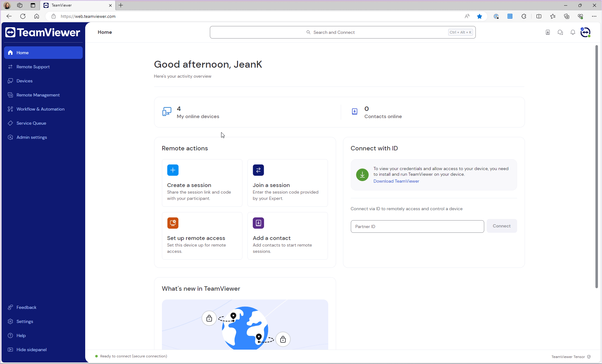Select the Remote Management menu item
The height and width of the screenshot is (364, 602).
point(38,95)
